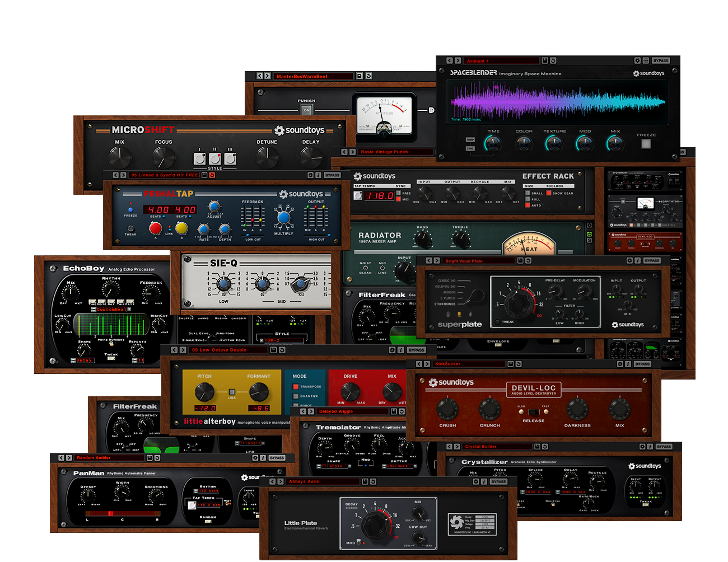Open the Delayed Wiggle preset menu
Screen dimensions: 728x562
pos(353,411)
